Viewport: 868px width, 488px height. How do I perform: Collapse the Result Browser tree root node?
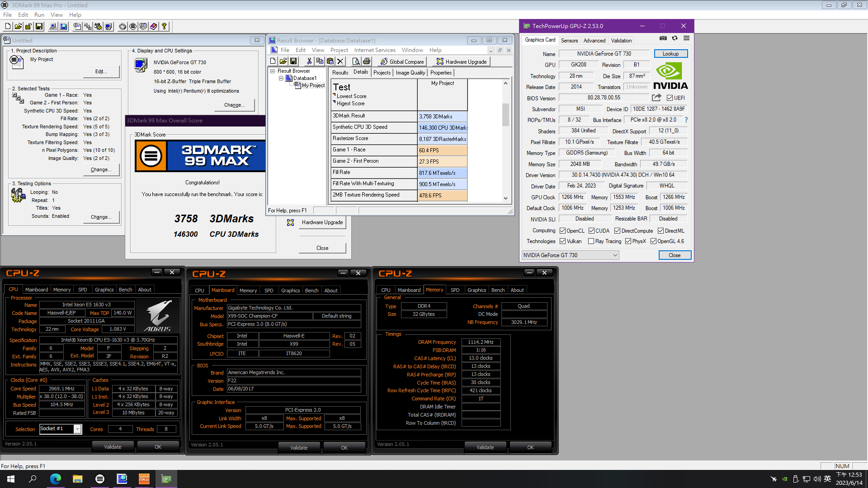(x=273, y=71)
